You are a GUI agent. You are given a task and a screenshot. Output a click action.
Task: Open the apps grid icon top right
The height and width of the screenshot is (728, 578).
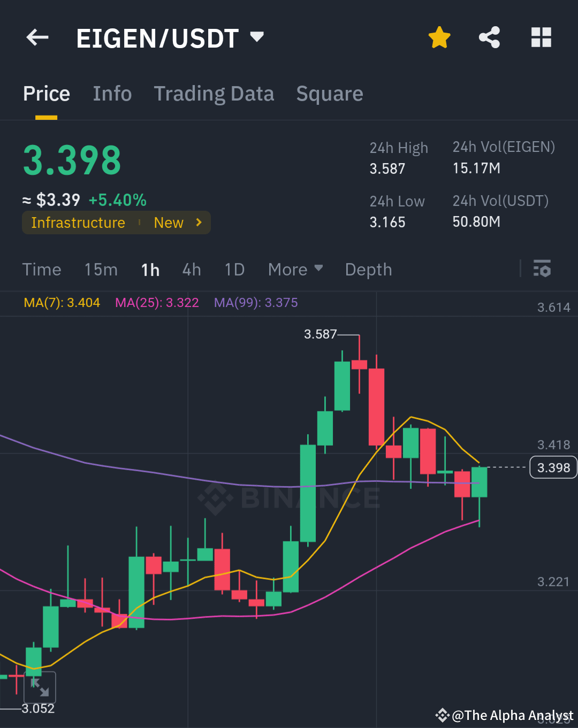point(541,37)
